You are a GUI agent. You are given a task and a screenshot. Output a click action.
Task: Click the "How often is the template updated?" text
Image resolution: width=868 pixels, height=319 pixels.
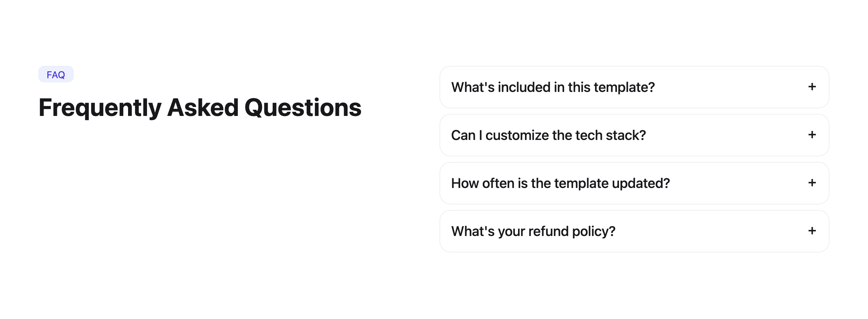click(560, 184)
